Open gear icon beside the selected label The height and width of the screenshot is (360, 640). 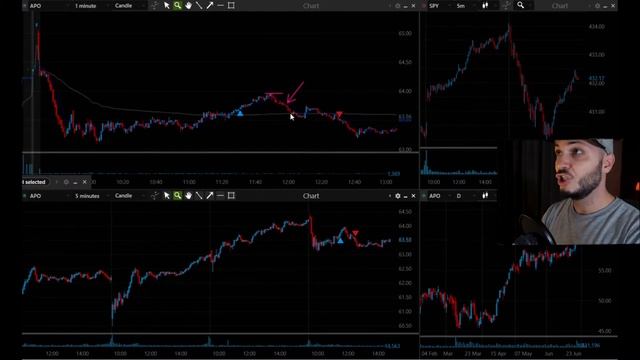(x=66, y=182)
